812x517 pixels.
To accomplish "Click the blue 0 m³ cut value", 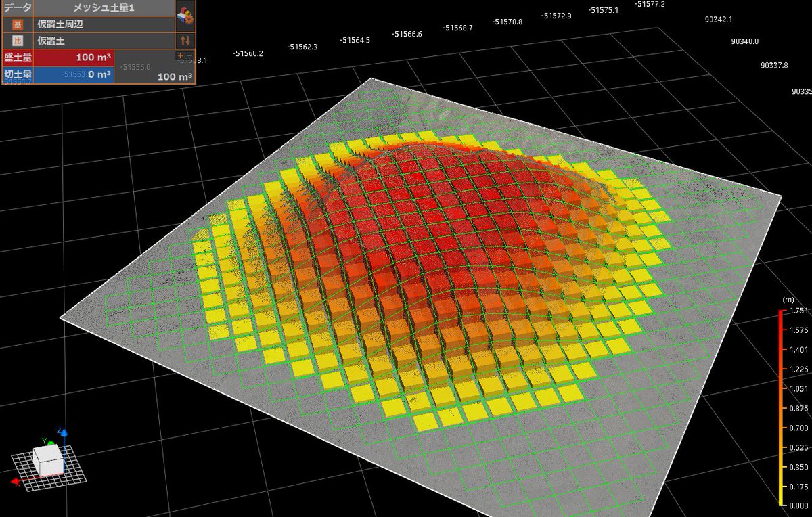I will pyautogui.click(x=99, y=74).
